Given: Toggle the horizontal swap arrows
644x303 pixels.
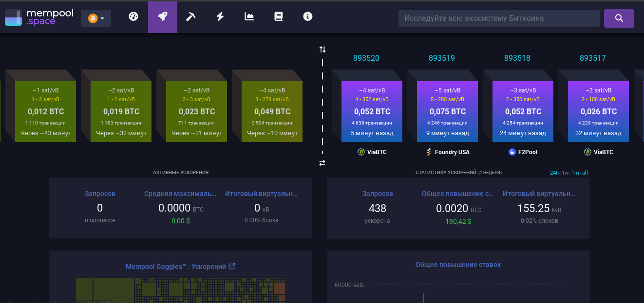Looking at the screenshot, I should (x=322, y=163).
